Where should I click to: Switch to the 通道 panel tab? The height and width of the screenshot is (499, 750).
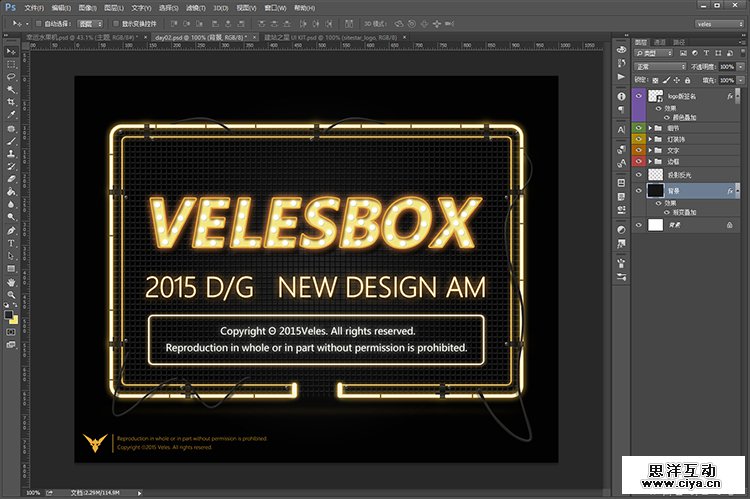tap(660, 42)
